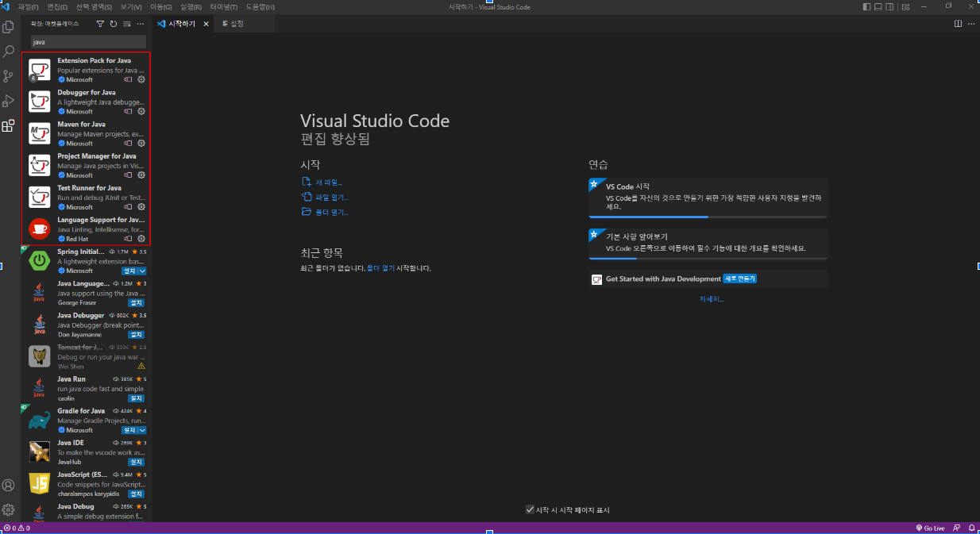The image size is (980, 534).
Task: Open the 보기(V) menu
Action: pyautogui.click(x=131, y=7)
